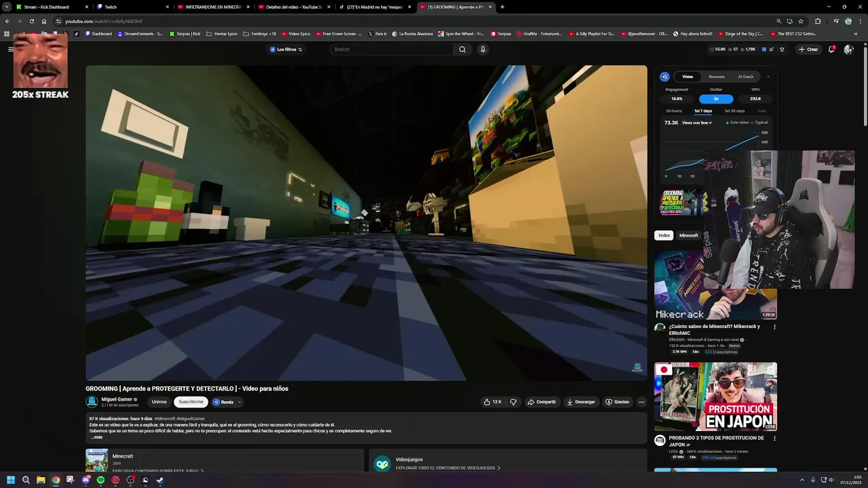Bookmark this page with star icon
Viewport: 868px width, 488px height.
click(x=801, y=21)
